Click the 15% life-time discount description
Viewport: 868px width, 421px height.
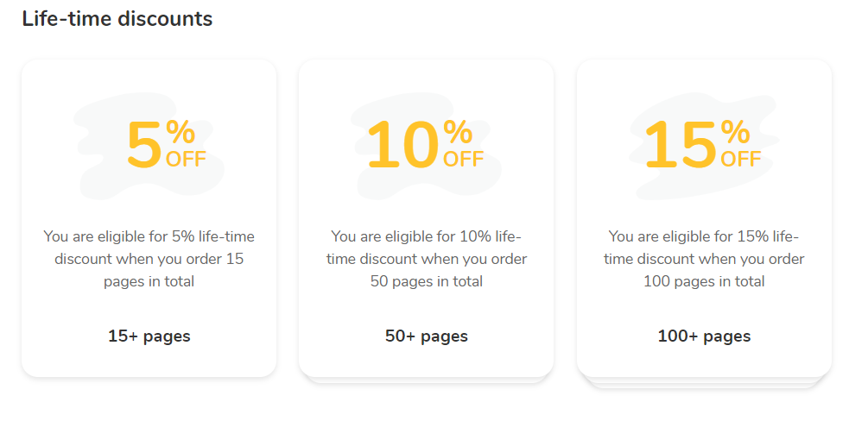pyautogui.click(x=704, y=259)
